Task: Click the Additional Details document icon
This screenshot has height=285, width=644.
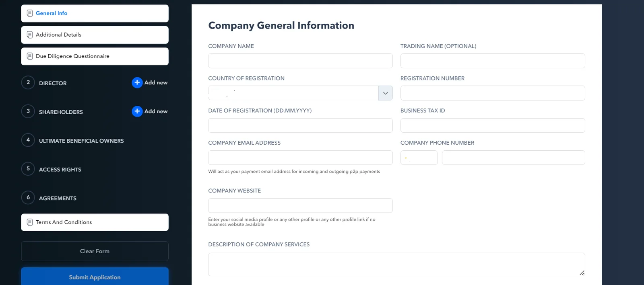Action: click(30, 35)
